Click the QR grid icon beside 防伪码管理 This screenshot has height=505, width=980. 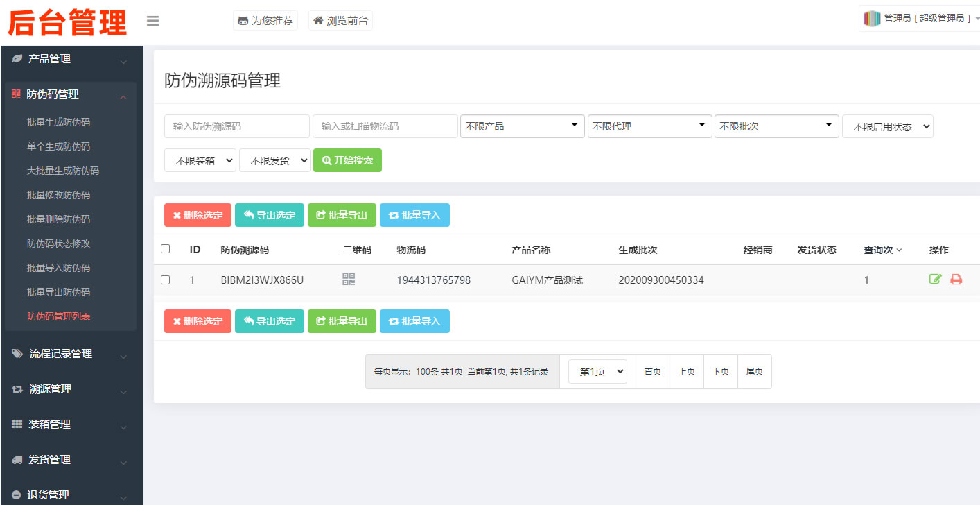point(16,94)
